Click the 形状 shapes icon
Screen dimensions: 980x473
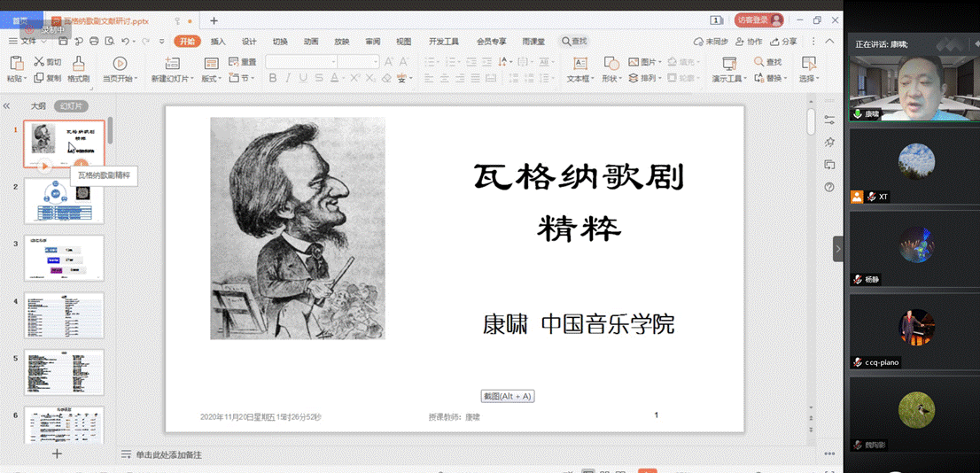(x=611, y=63)
